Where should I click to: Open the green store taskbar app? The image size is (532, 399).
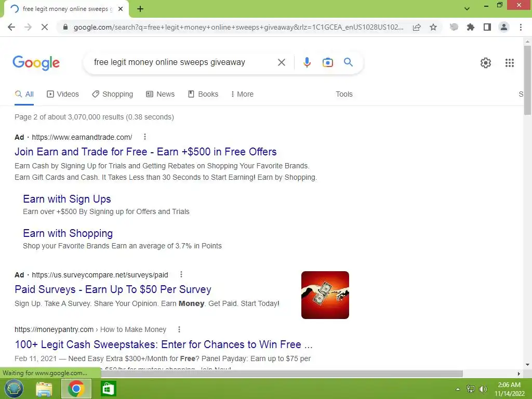coord(108,389)
